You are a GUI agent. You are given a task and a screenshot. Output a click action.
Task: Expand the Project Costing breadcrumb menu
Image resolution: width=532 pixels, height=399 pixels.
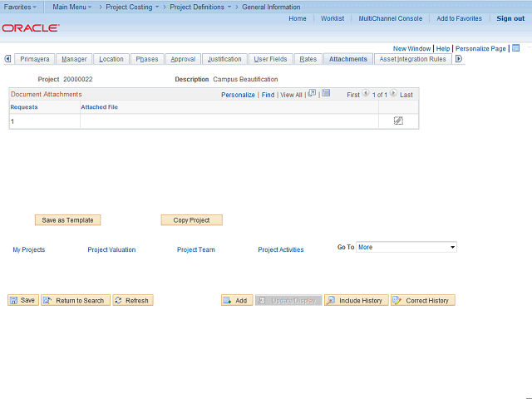click(132, 7)
